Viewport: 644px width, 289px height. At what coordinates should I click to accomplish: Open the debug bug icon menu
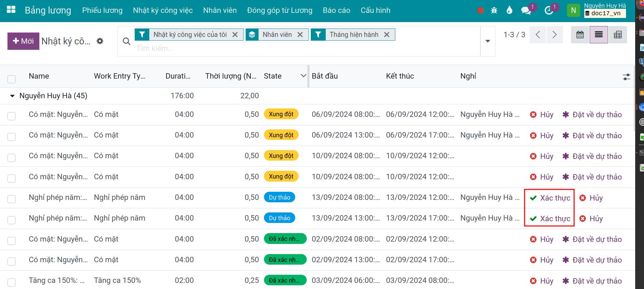(x=494, y=11)
